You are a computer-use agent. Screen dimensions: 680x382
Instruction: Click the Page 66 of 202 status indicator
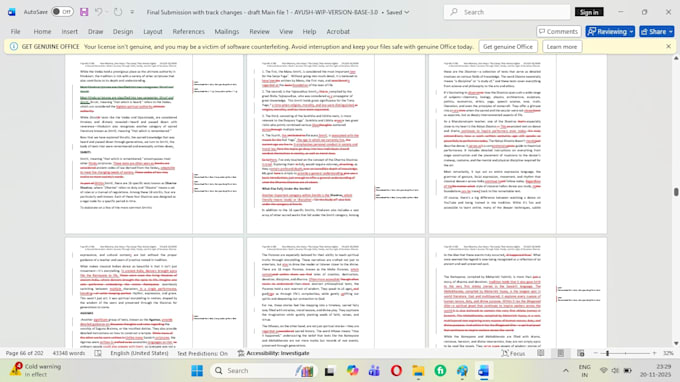click(x=25, y=353)
